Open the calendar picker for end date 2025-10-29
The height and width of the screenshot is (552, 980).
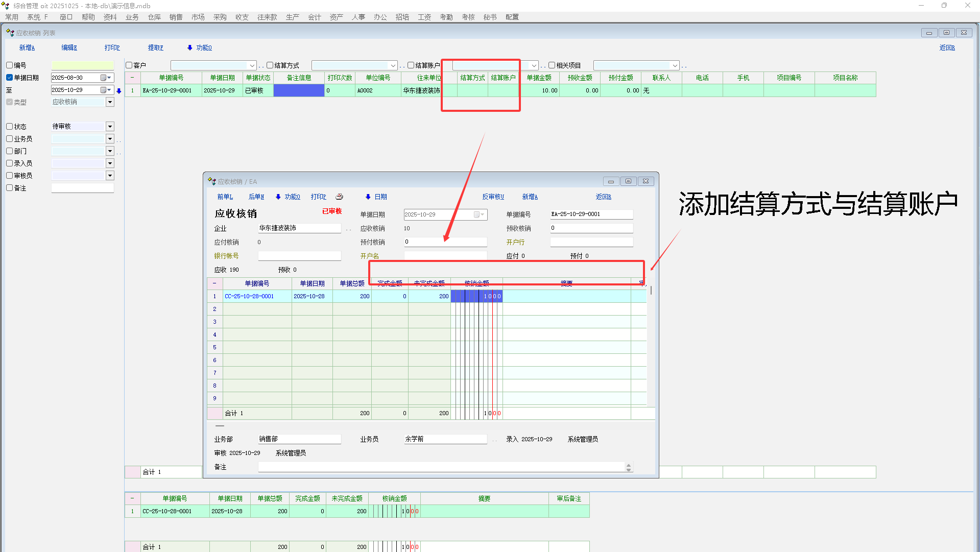tap(106, 90)
